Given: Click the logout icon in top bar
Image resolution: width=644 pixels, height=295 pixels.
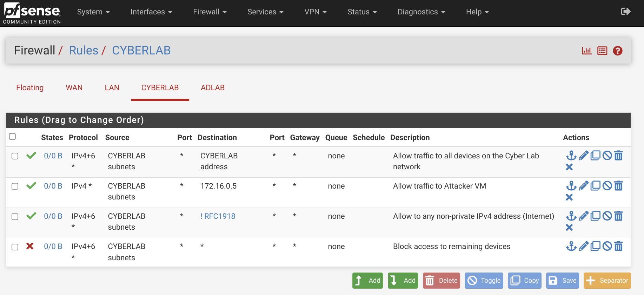Looking at the screenshot, I should 626,12.
